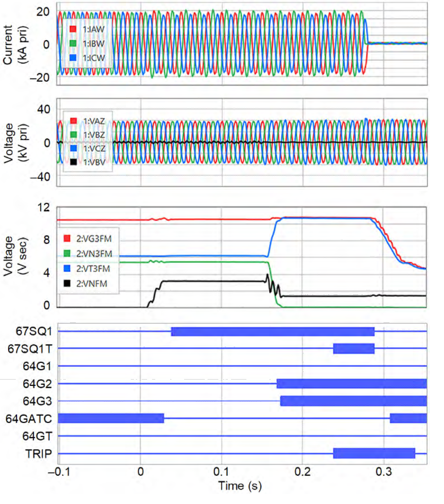
Task: Click the Current (kA pri) axis title
Action: pos(15,45)
